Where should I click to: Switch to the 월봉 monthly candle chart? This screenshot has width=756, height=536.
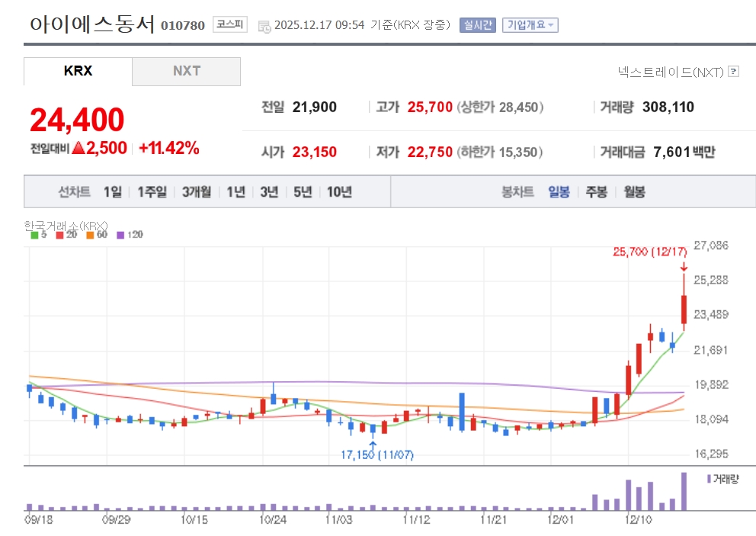(635, 192)
